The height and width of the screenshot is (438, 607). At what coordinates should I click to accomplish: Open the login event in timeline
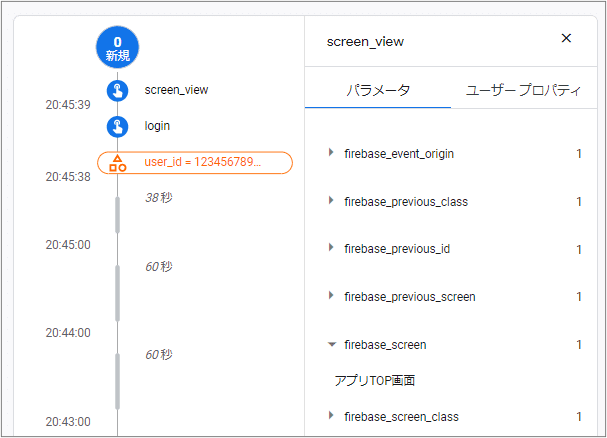pos(157,126)
